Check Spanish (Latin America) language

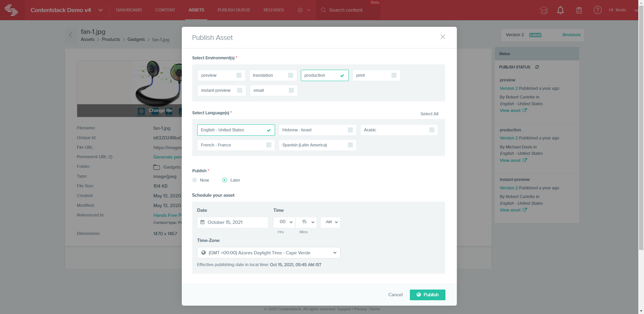(x=350, y=145)
